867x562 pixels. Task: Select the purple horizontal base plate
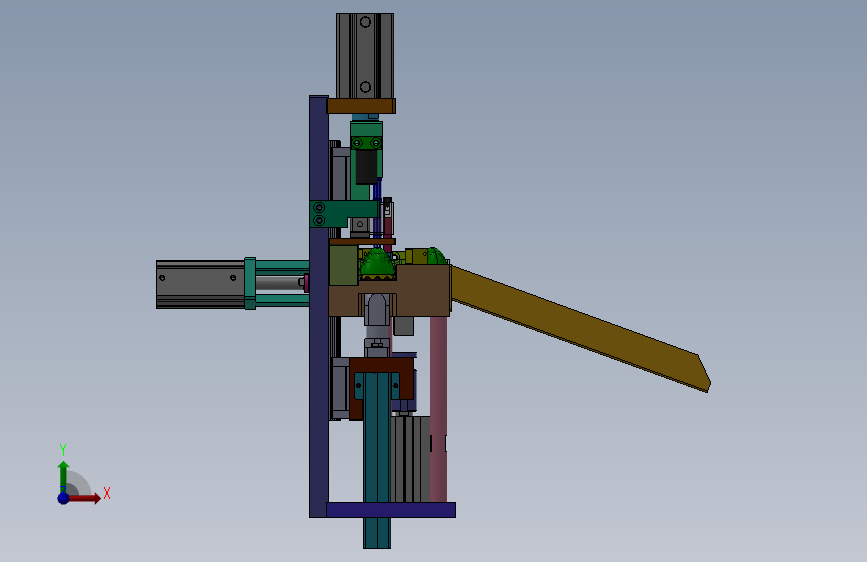click(391, 510)
